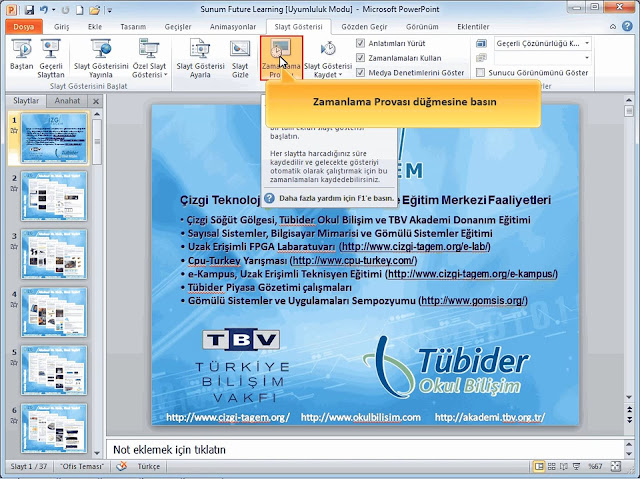
Task: Open the Geçişler ribbon tab
Action: coord(178,27)
